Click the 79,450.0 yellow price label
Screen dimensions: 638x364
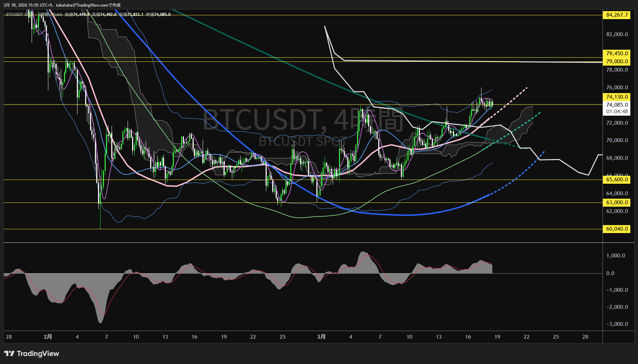tap(617, 53)
